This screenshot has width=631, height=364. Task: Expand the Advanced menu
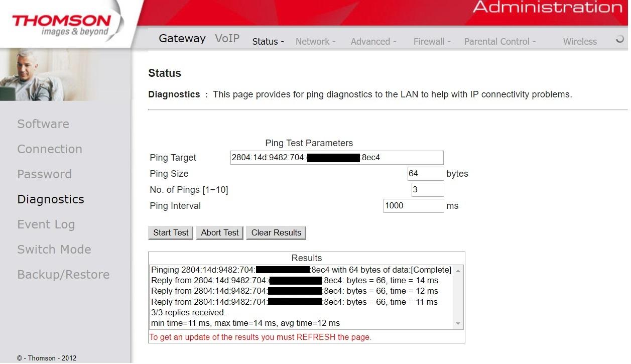pyautogui.click(x=373, y=42)
